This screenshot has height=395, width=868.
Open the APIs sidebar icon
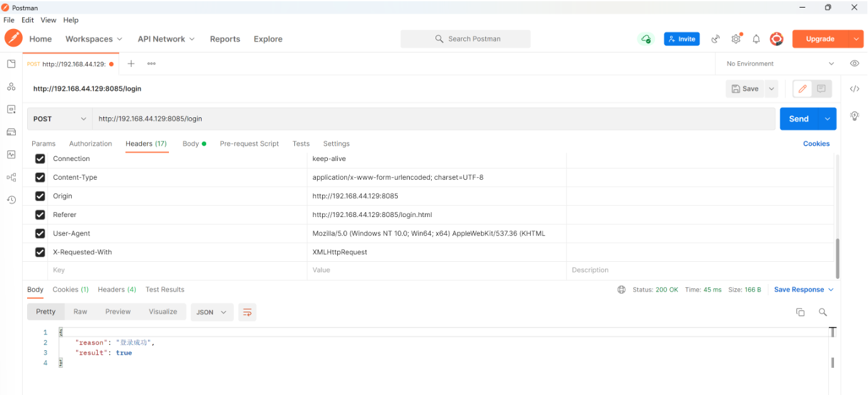11,86
